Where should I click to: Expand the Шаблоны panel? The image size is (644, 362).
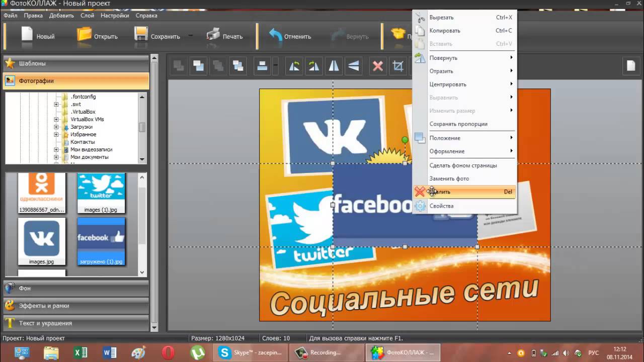pos(76,63)
